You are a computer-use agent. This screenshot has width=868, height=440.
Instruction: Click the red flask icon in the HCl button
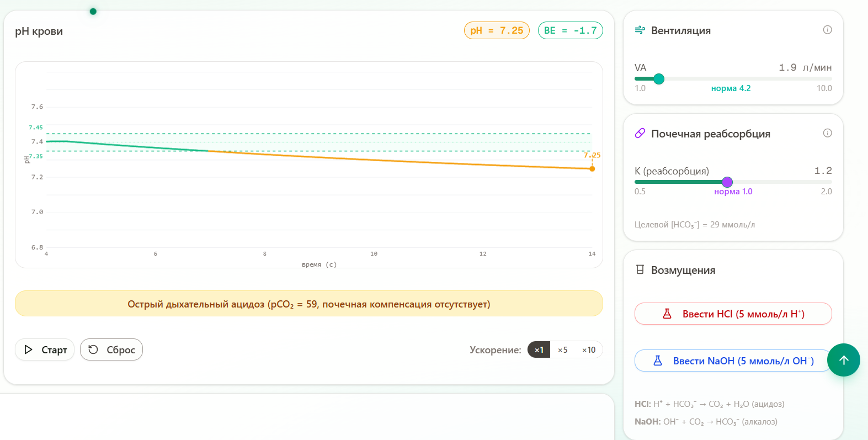667,314
